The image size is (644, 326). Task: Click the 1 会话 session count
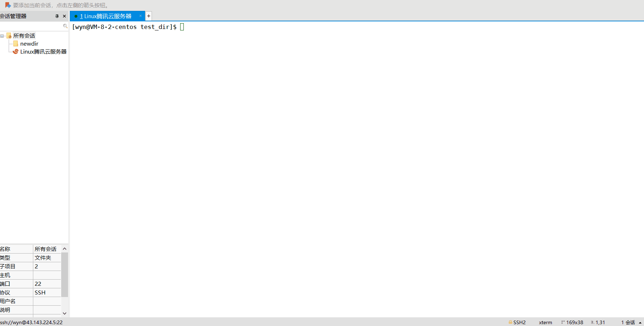[628, 322]
